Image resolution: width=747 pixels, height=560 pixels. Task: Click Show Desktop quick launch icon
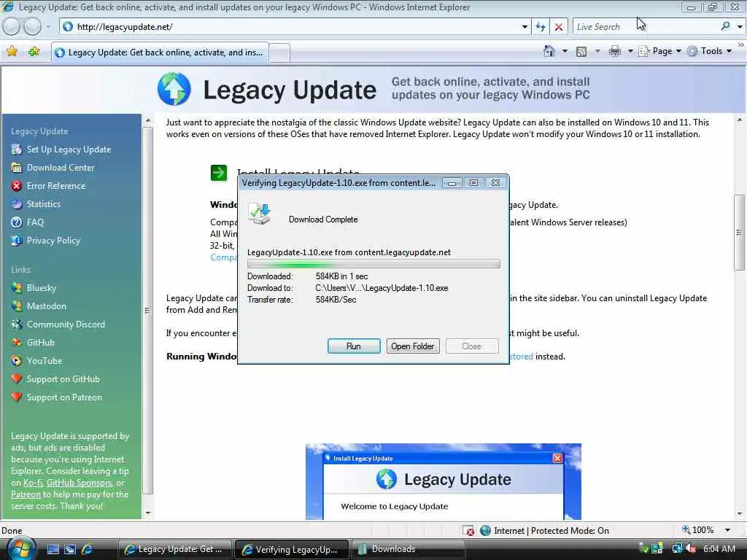[x=53, y=550]
